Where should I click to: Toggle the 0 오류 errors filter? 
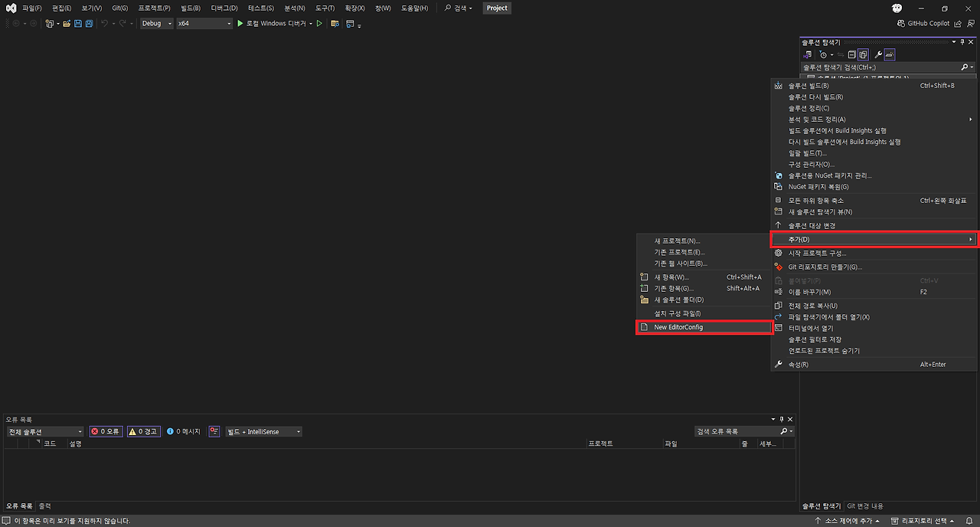(105, 430)
